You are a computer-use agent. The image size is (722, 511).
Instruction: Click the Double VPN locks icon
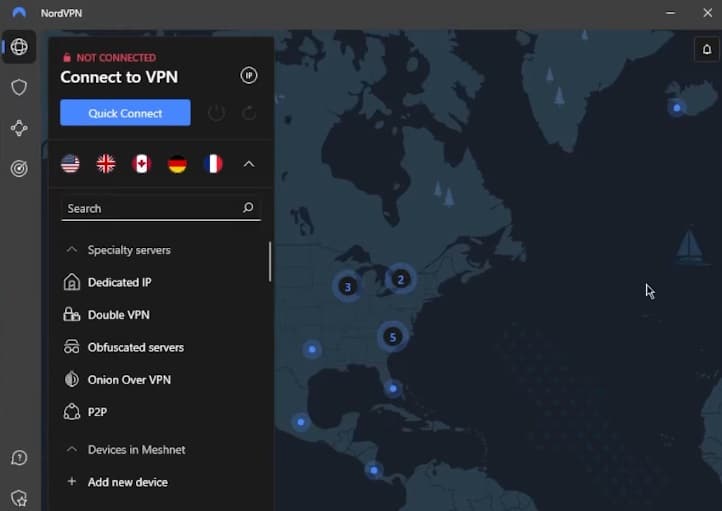pos(71,314)
